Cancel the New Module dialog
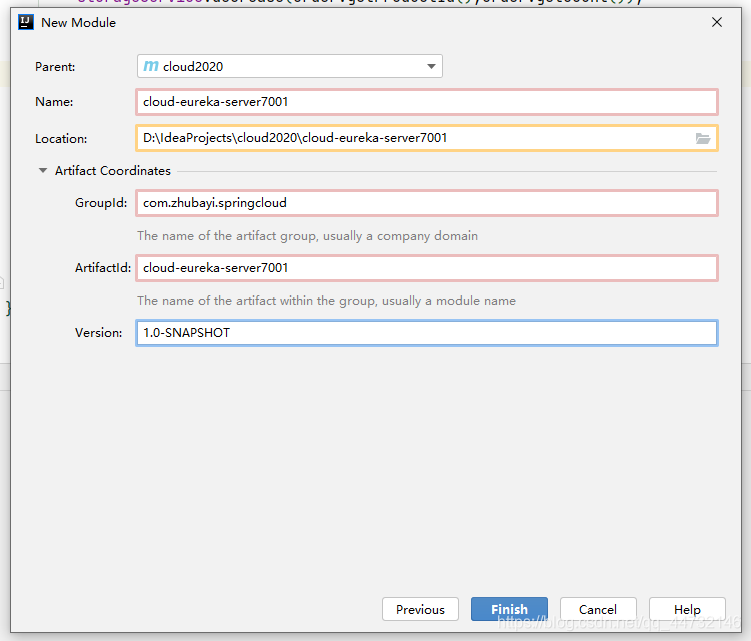Screen dimensions: 751x641 [x=598, y=609]
